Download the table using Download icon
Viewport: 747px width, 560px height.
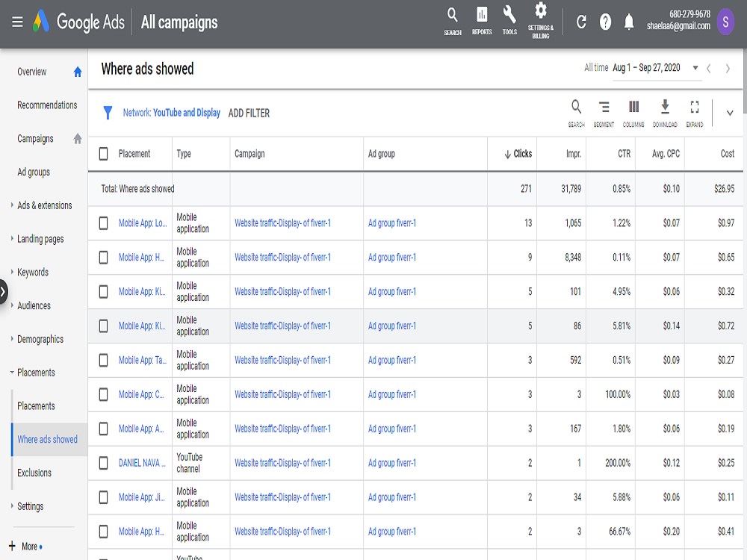(665, 113)
